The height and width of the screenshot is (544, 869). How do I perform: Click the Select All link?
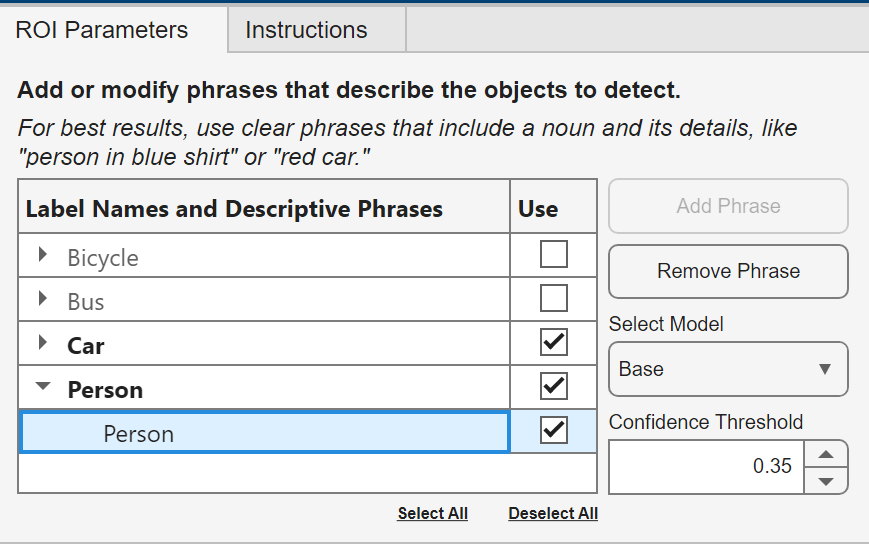[432, 514]
